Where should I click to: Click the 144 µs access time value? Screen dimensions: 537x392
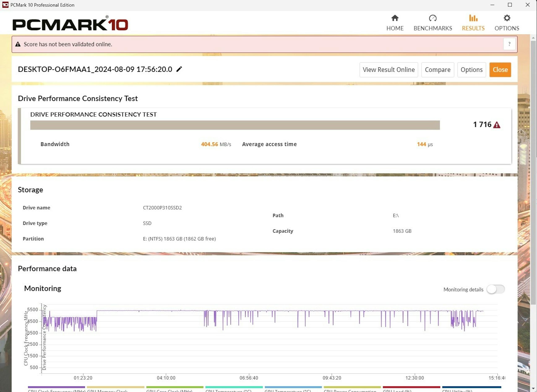[x=425, y=144]
